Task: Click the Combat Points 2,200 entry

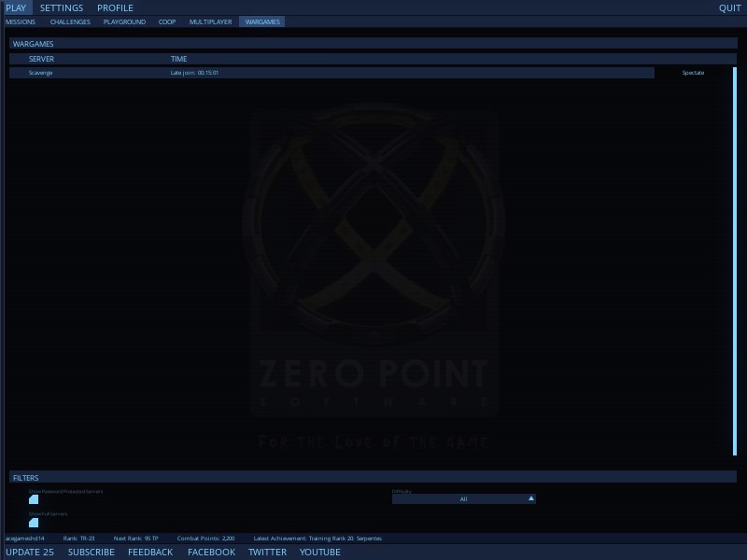Action: point(205,539)
